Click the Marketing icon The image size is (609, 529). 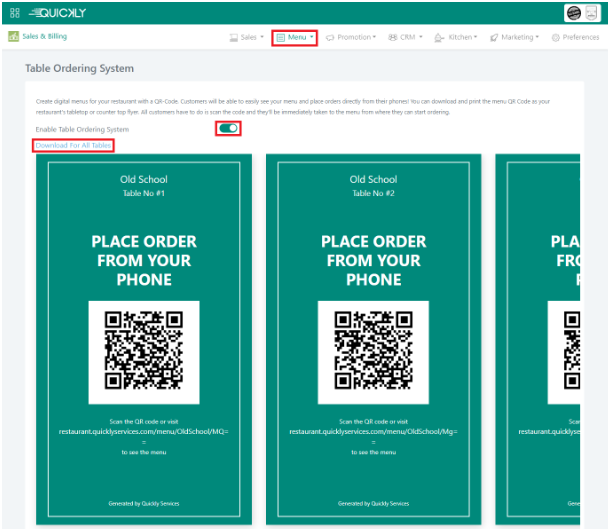click(494, 37)
